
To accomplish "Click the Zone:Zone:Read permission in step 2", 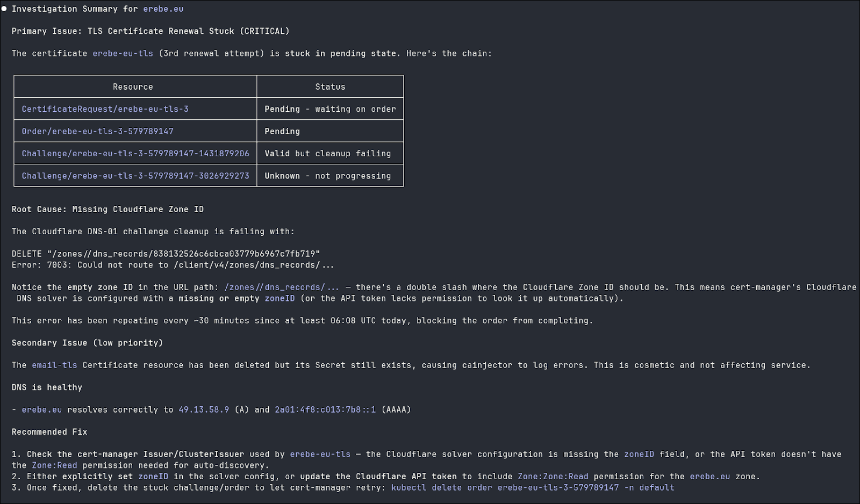I will [x=553, y=477].
